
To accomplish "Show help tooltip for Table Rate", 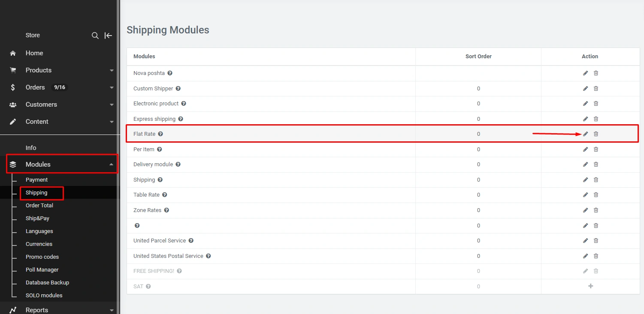I will pos(164,195).
